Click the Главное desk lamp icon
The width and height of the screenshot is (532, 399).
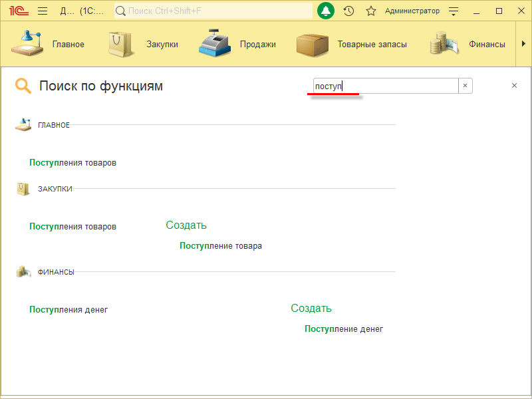pyautogui.click(x=27, y=43)
